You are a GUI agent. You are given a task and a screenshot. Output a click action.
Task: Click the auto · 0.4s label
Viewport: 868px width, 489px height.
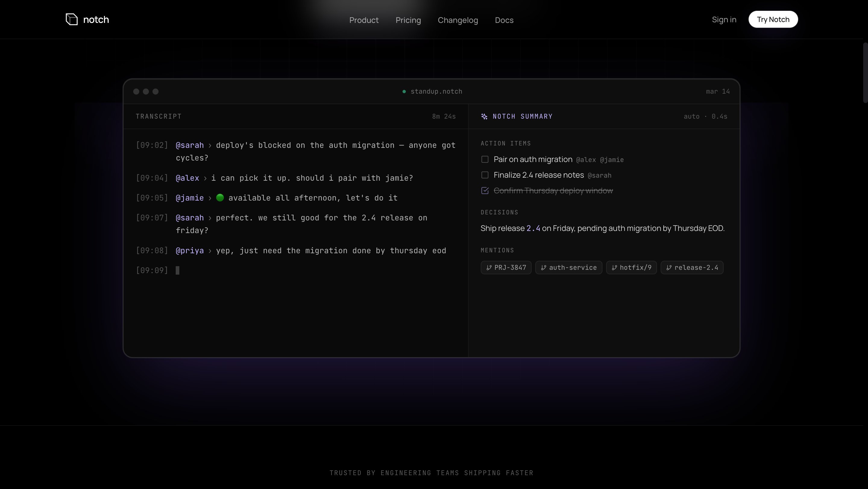tap(705, 117)
